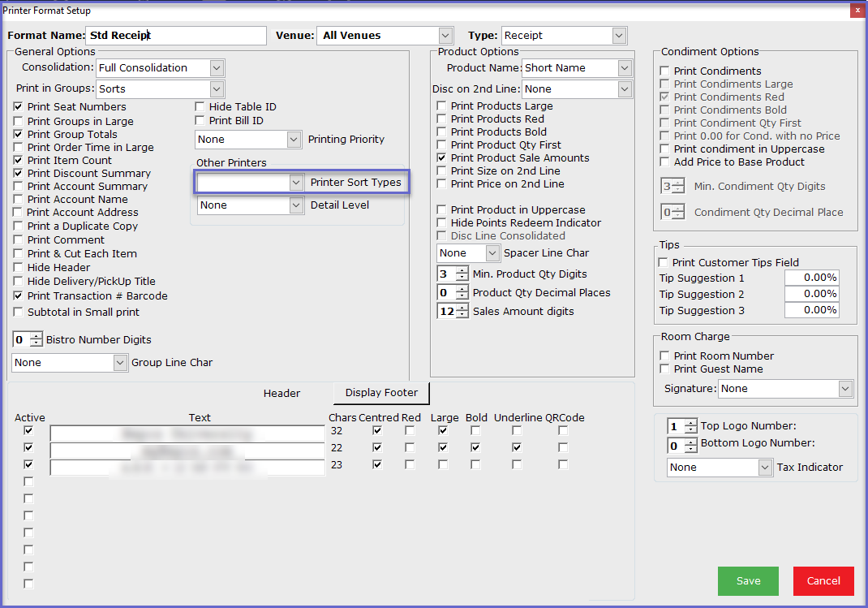
Task: Uncheck Print Seat Numbers
Action: click(x=19, y=106)
